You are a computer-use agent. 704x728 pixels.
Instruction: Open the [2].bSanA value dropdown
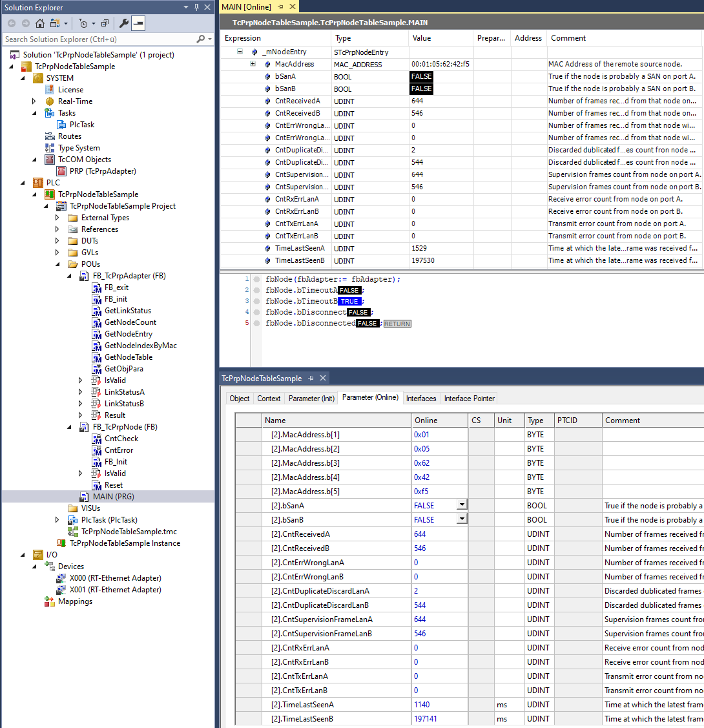coord(462,504)
